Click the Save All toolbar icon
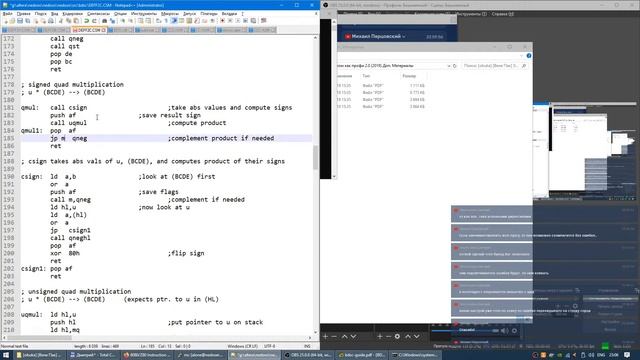This screenshot has width=640, height=360. (x=27, y=20)
